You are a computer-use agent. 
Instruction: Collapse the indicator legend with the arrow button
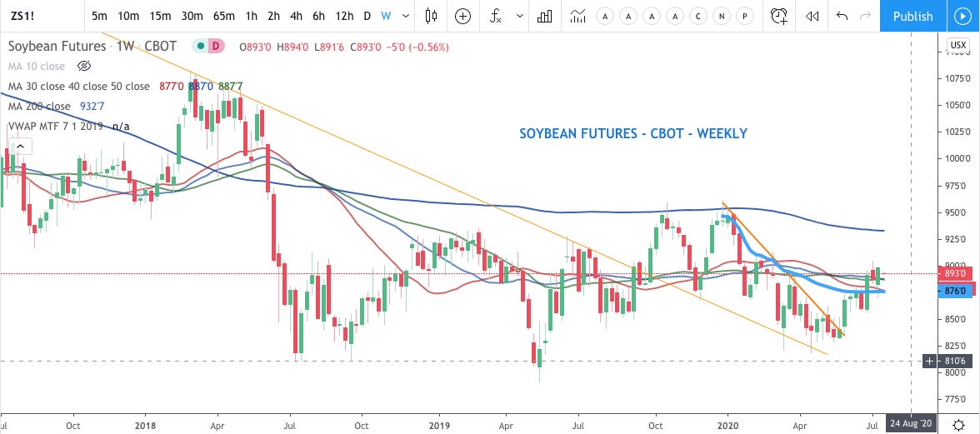(20, 147)
